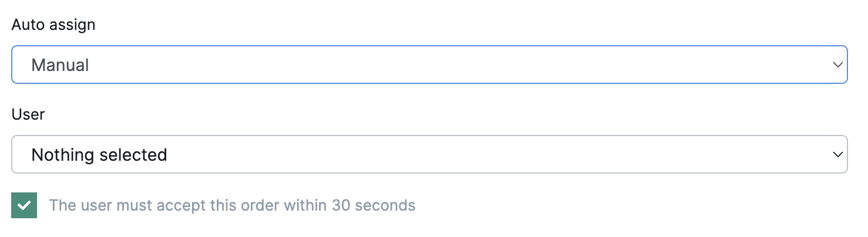The image size is (868, 237).
Task: Click the 'Manual' text in the Auto assign field
Action: coord(60,65)
